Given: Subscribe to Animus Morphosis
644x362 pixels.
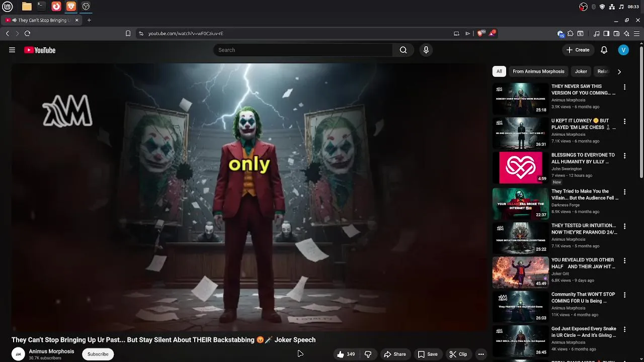Looking at the screenshot, I should (x=98, y=354).
